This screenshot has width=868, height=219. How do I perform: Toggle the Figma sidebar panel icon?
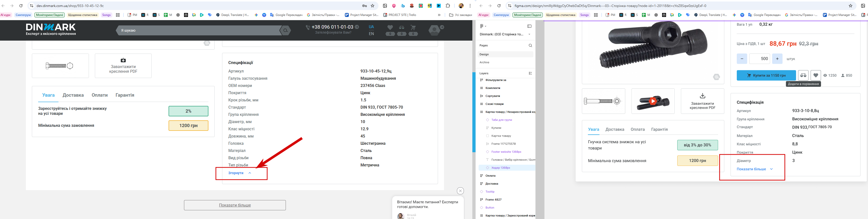pos(529,26)
